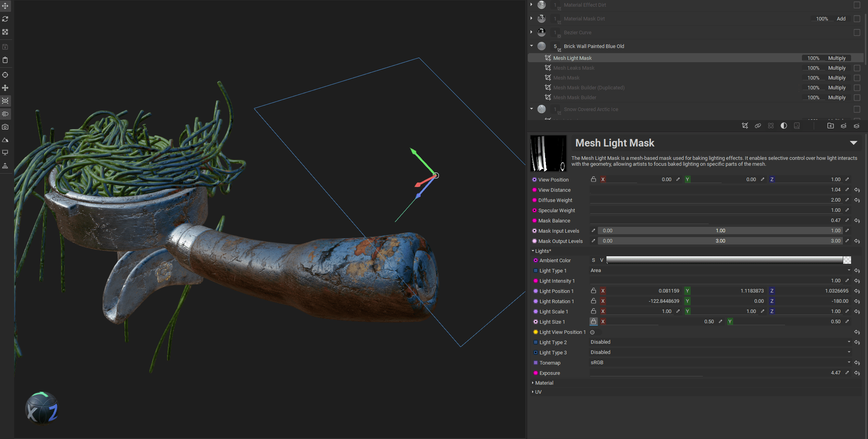
Task: Expand the Material section
Action: 543,383
